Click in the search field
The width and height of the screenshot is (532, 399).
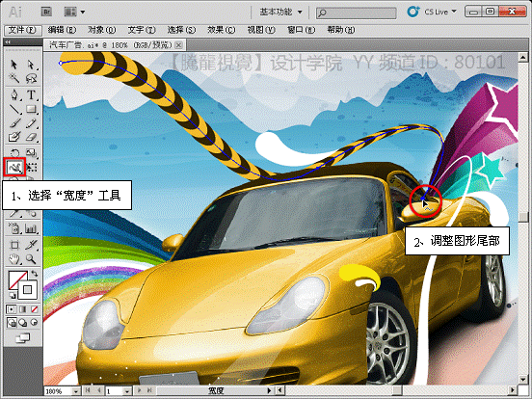(357, 13)
